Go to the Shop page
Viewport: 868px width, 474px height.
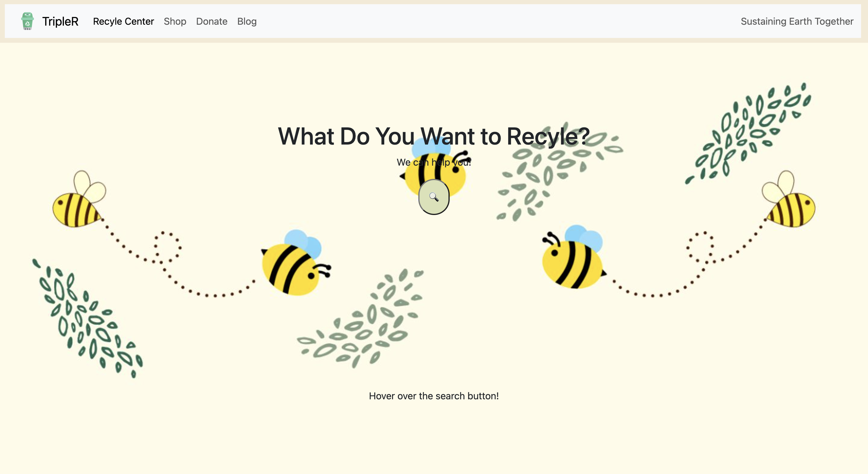[175, 21]
